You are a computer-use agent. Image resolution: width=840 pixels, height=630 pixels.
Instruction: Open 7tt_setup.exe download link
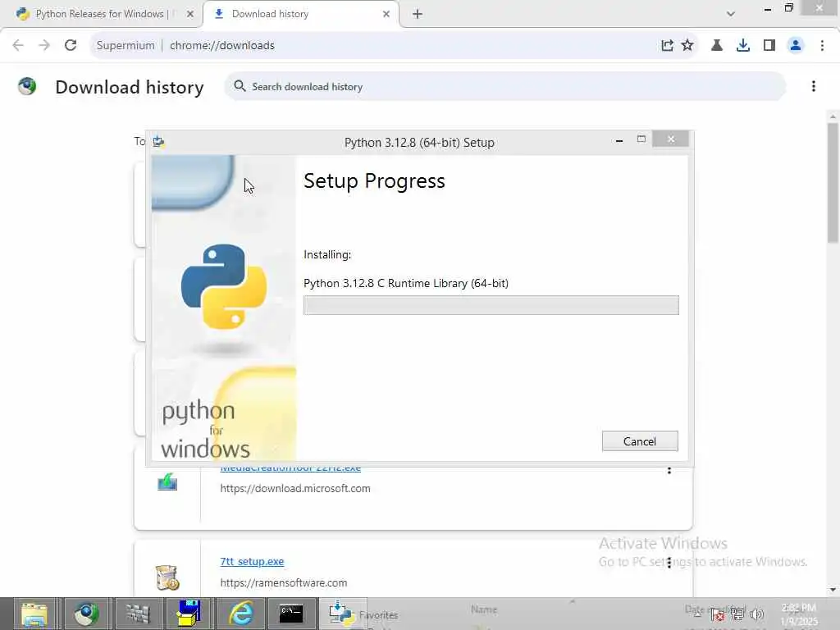click(252, 561)
